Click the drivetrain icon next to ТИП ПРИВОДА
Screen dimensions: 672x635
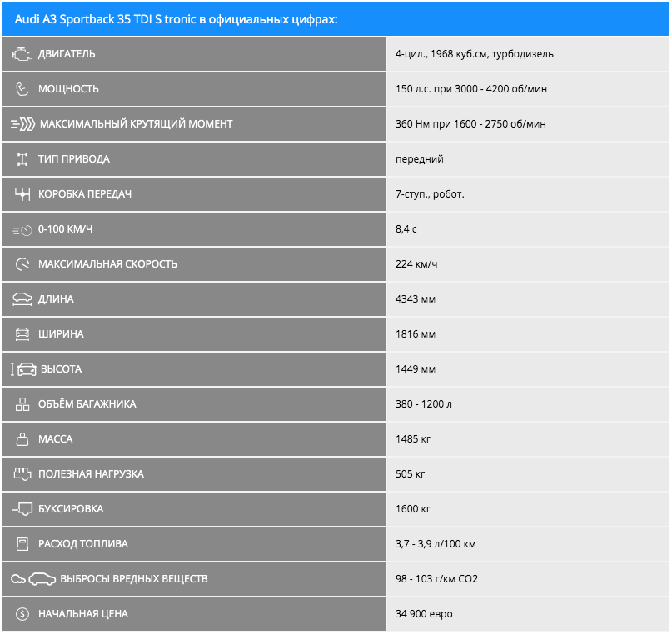point(22,159)
